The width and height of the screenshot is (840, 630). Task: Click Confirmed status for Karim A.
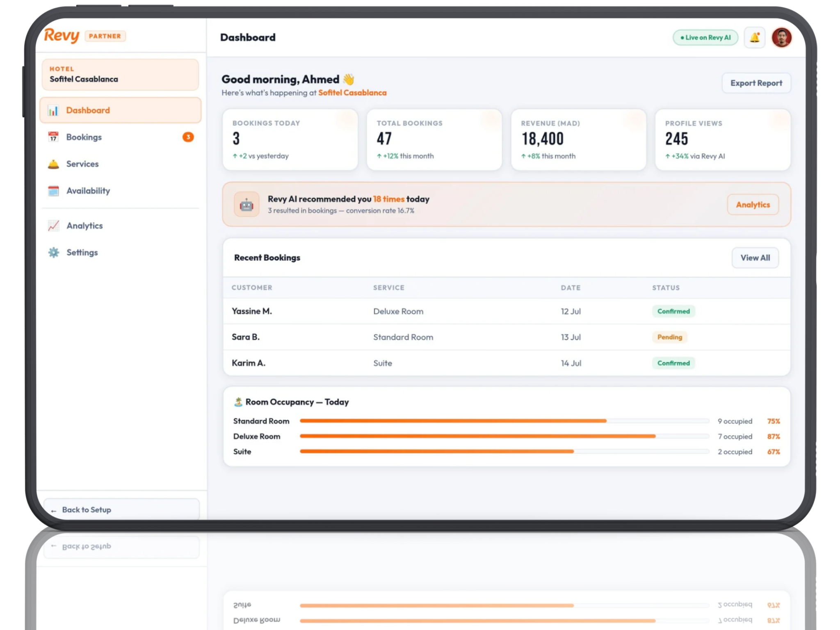673,363
